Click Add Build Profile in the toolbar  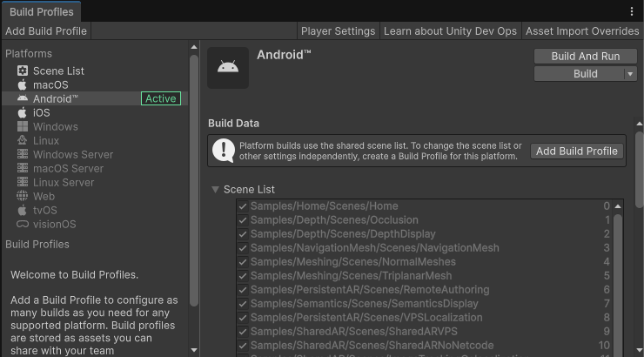click(46, 31)
